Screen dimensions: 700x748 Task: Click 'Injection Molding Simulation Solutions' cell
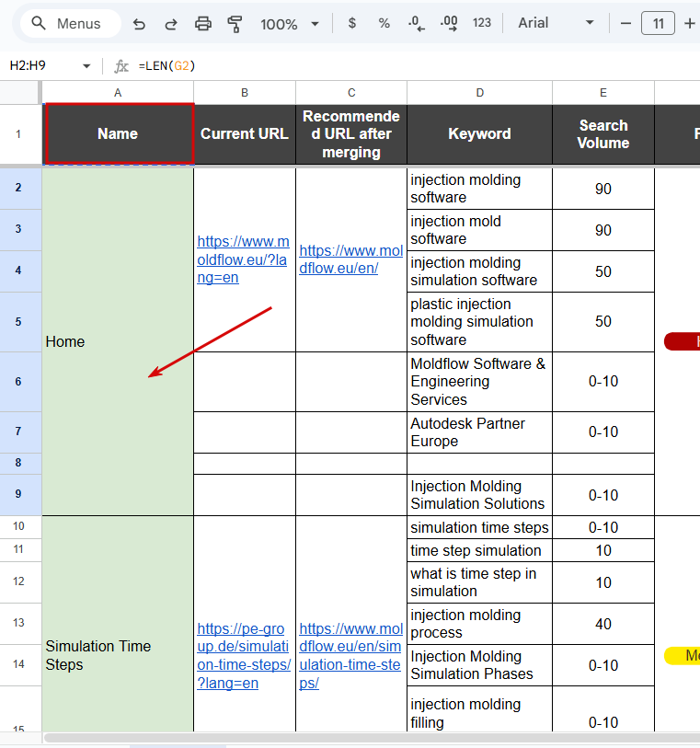pyautogui.click(x=480, y=495)
